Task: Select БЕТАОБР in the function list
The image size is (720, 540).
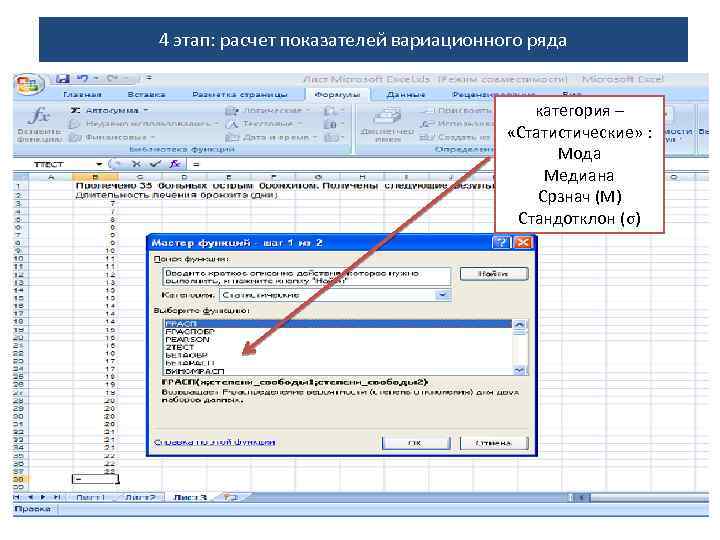Action: 338,355
